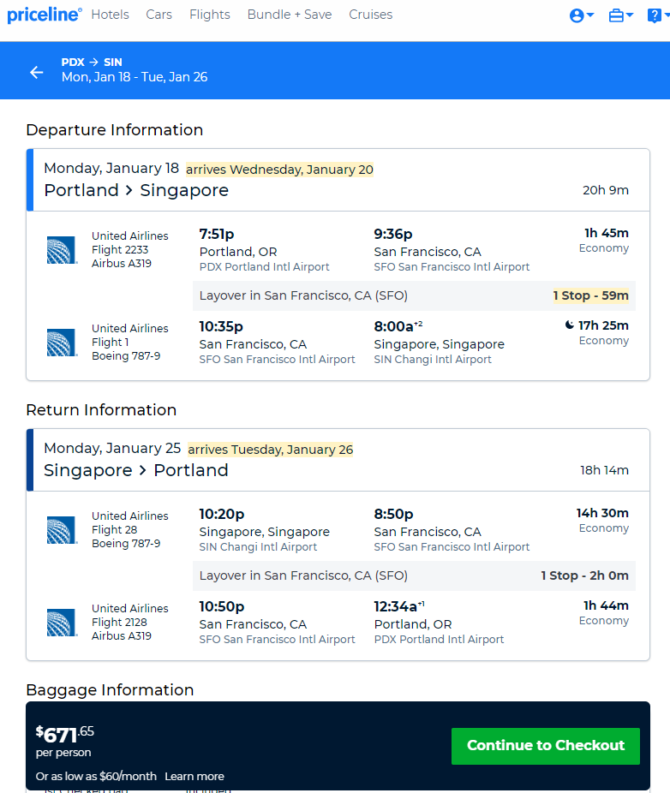This screenshot has height=793, width=670.
Task: Click United Airlines logo for Flight 2128
Action: [62, 622]
